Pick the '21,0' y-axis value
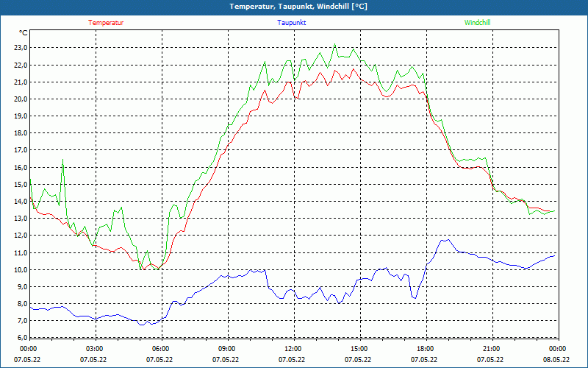Viewport: 588px width, 368px height. click(21, 82)
